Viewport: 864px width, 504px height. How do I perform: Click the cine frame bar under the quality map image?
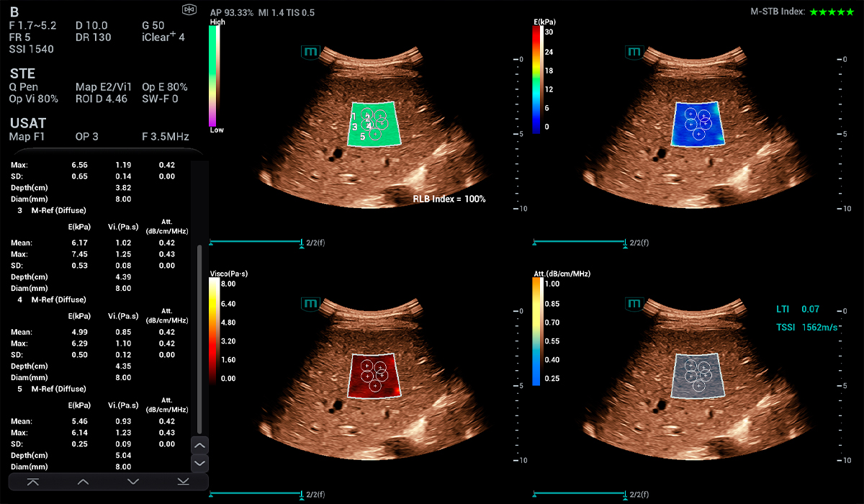(255, 243)
